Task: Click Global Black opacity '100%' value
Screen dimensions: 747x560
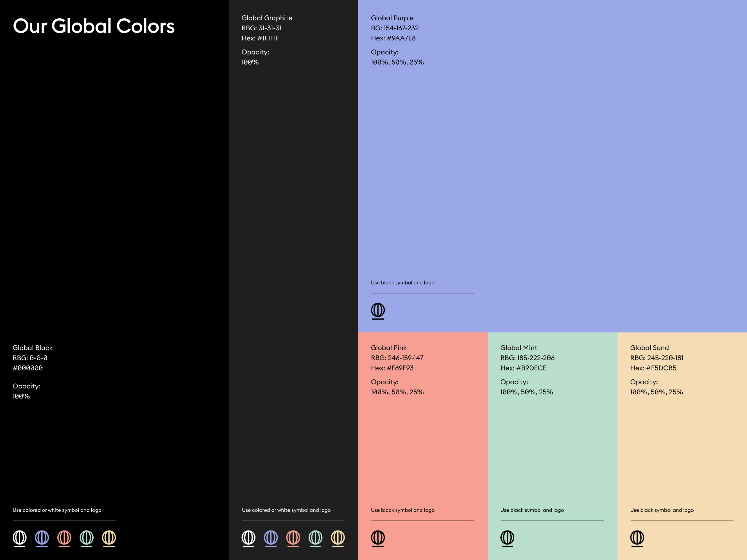Action: tap(21, 396)
